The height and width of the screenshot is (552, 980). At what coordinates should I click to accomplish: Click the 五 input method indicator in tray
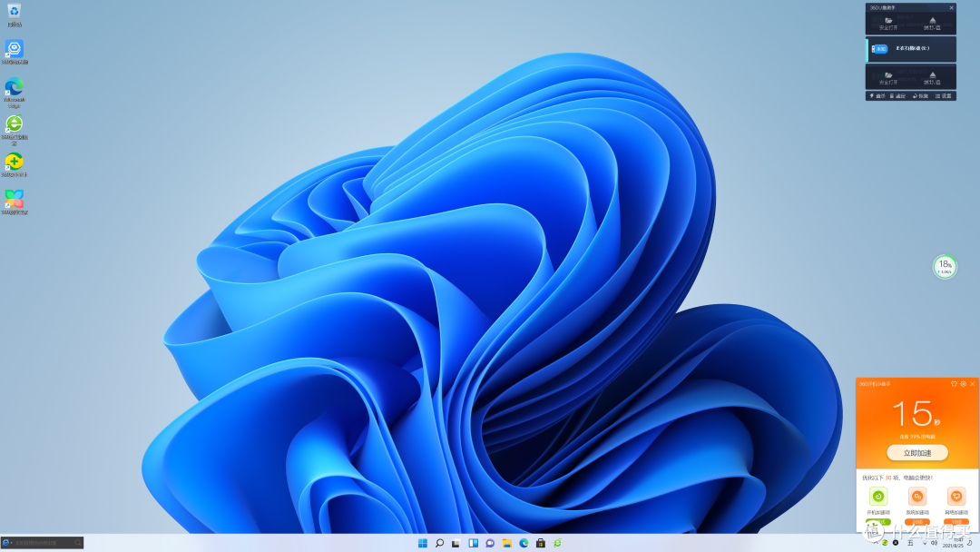[x=910, y=543]
